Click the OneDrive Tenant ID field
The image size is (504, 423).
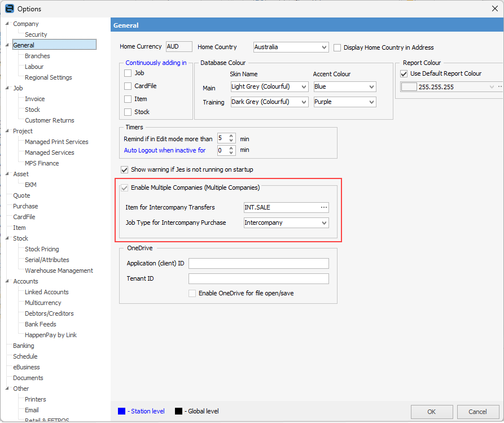click(x=258, y=278)
